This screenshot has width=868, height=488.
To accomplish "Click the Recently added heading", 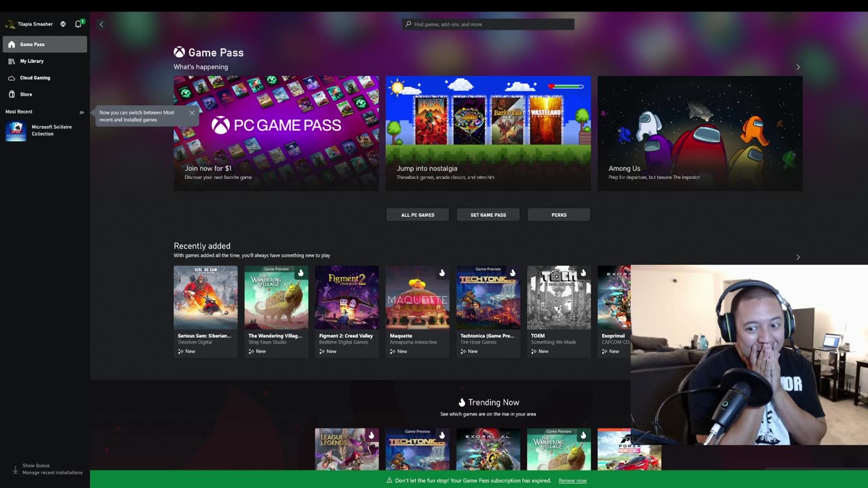I will click(202, 246).
